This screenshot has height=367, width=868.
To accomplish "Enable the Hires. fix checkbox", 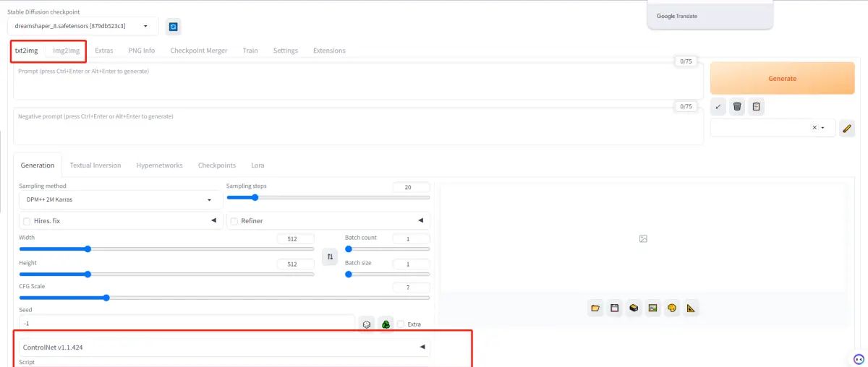I will (x=27, y=221).
